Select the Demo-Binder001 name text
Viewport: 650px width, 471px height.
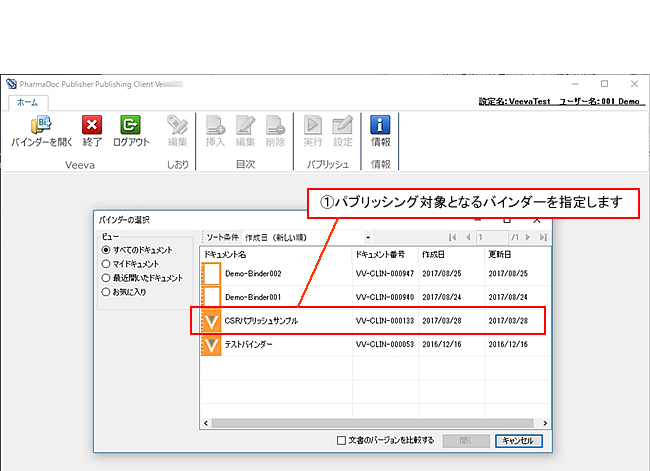(x=253, y=297)
